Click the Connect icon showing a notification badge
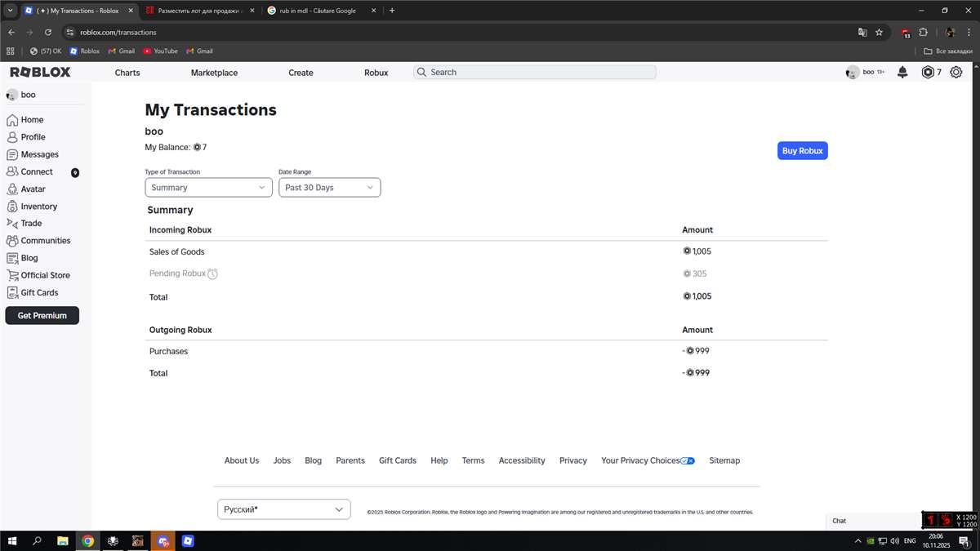Viewport: 980px width, 551px height. [x=11, y=171]
